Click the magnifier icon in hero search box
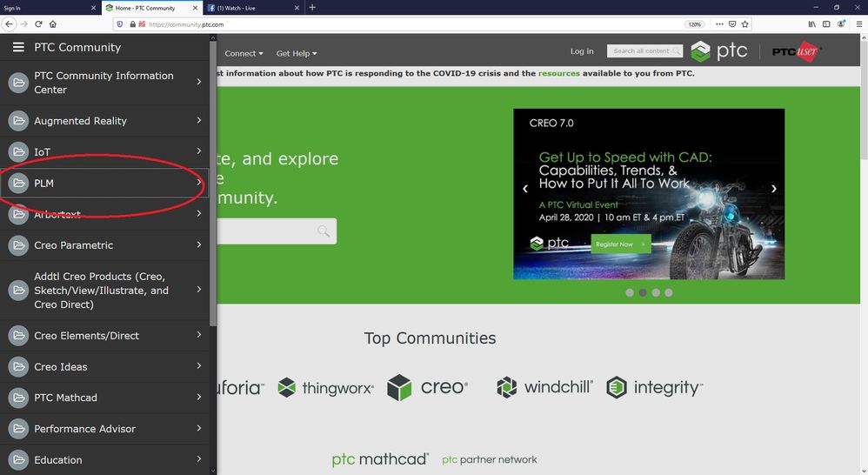The width and height of the screenshot is (868, 475). coord(324,231)
